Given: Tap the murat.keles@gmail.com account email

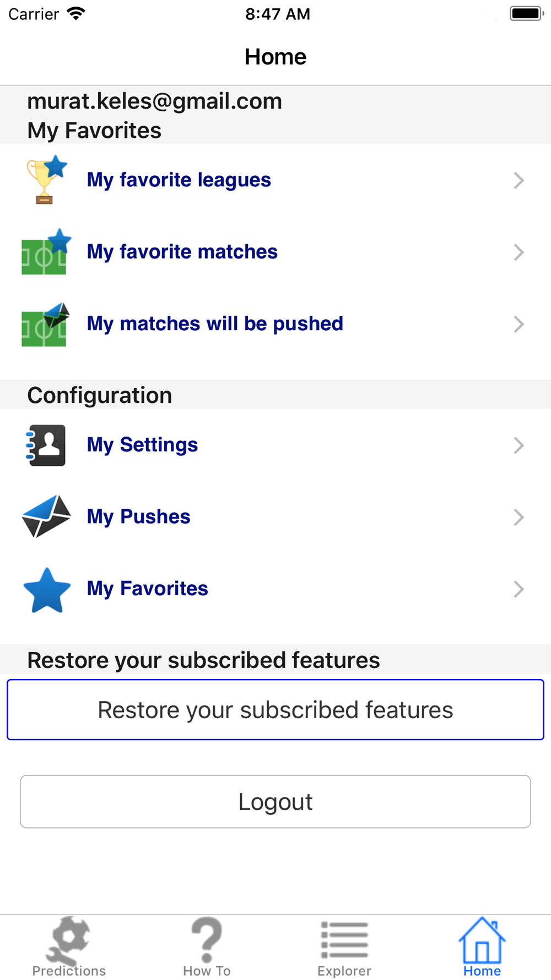Looking at the screenshot, I should coord(155,101).
